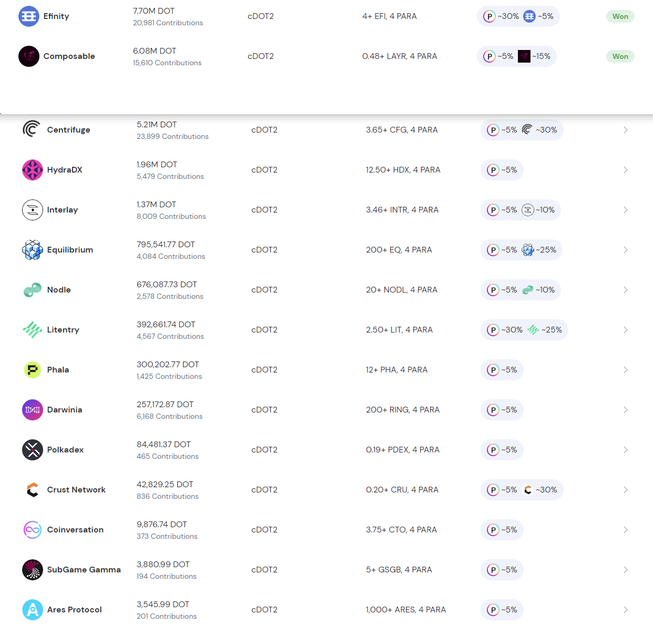Expand the Interlay row arrow
Image resolution: width=653 pixels, height=644 pixels.
625,210
